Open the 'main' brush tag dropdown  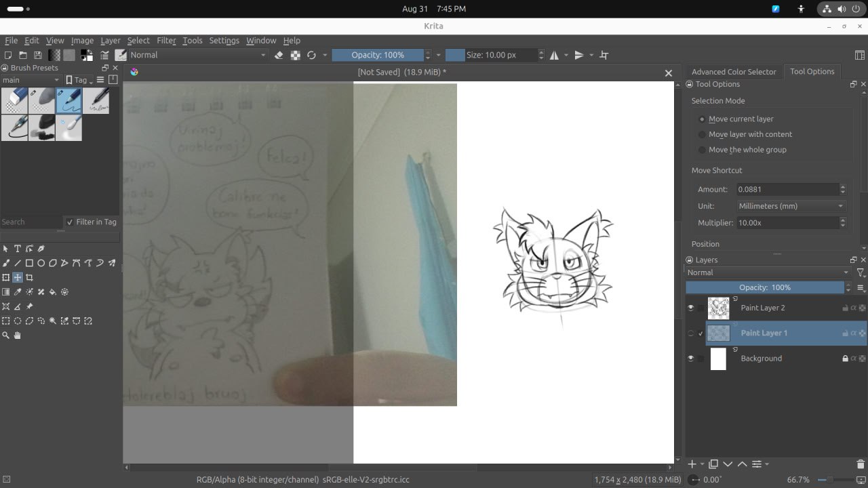(31, 80)
